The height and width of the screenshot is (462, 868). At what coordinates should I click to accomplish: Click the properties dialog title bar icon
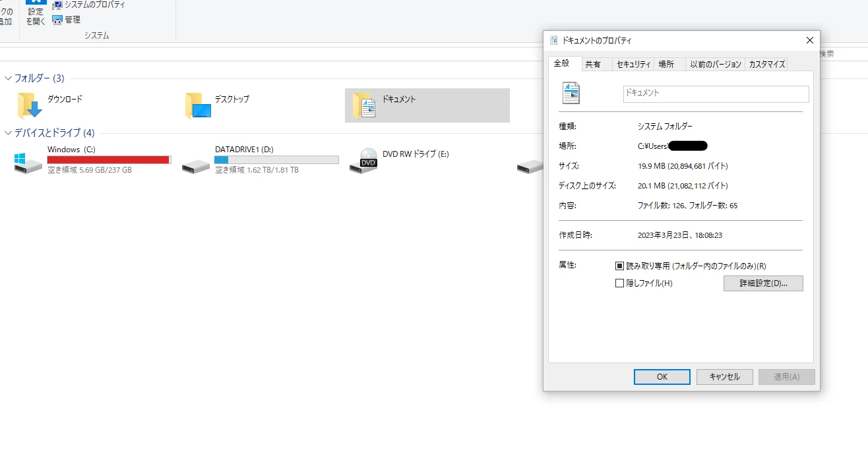click(553, 40)
